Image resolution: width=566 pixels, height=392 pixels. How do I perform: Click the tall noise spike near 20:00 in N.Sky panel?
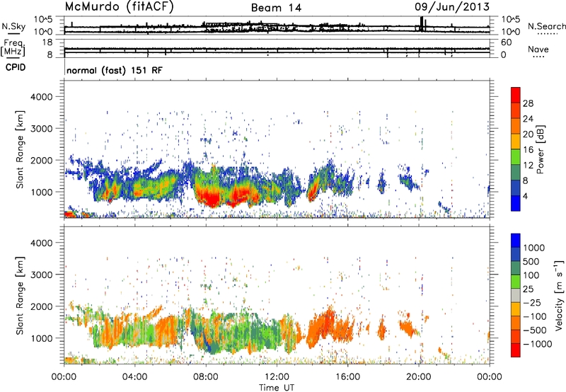coord(422,24)
